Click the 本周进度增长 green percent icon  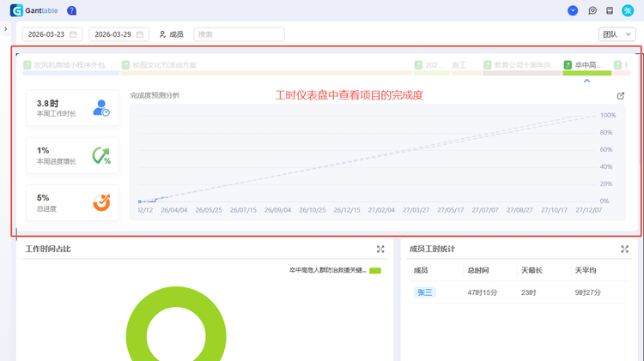click(x=101, y=155)
